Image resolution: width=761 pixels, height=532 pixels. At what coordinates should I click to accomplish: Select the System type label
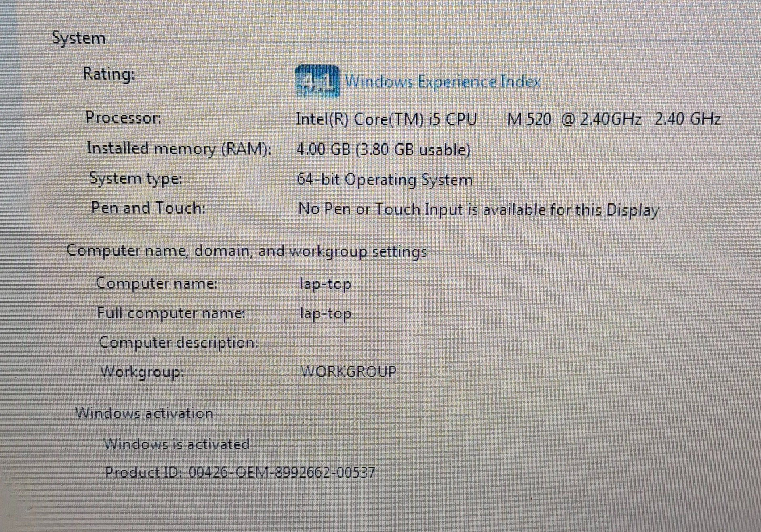136,178
